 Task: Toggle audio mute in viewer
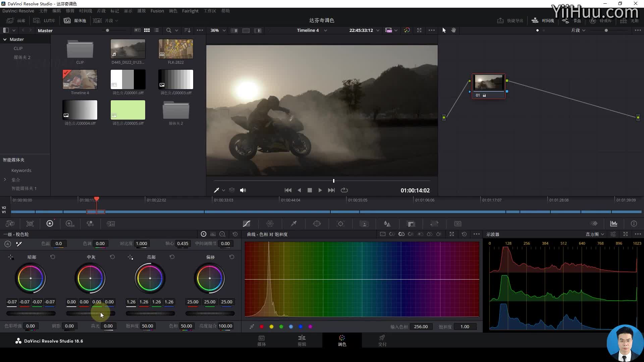(x=243, y=190)
